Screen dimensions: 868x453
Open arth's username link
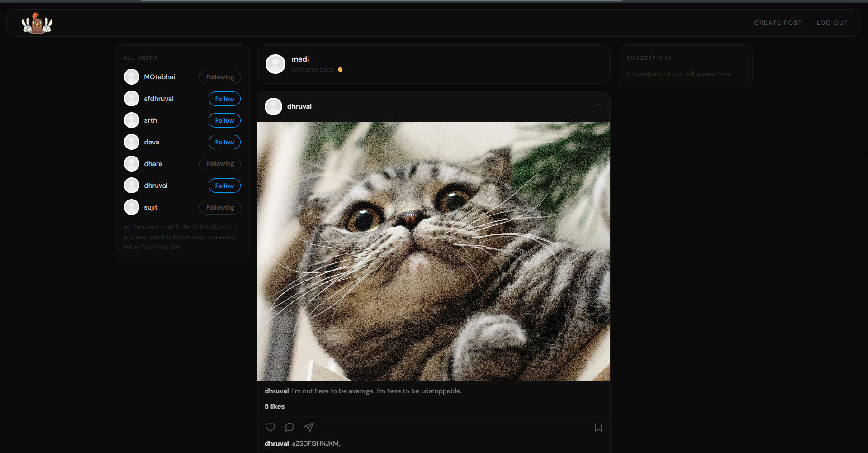pos(151,120)
